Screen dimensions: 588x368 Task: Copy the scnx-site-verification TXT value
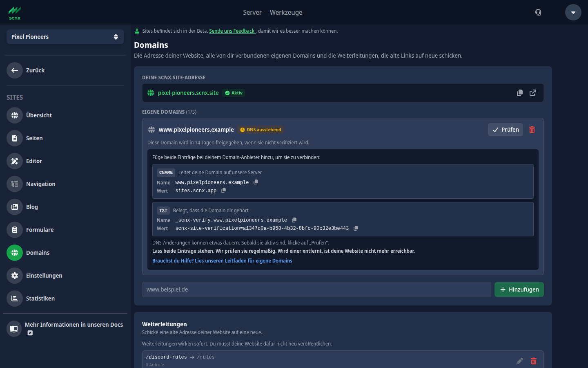[x=356, y=228]
